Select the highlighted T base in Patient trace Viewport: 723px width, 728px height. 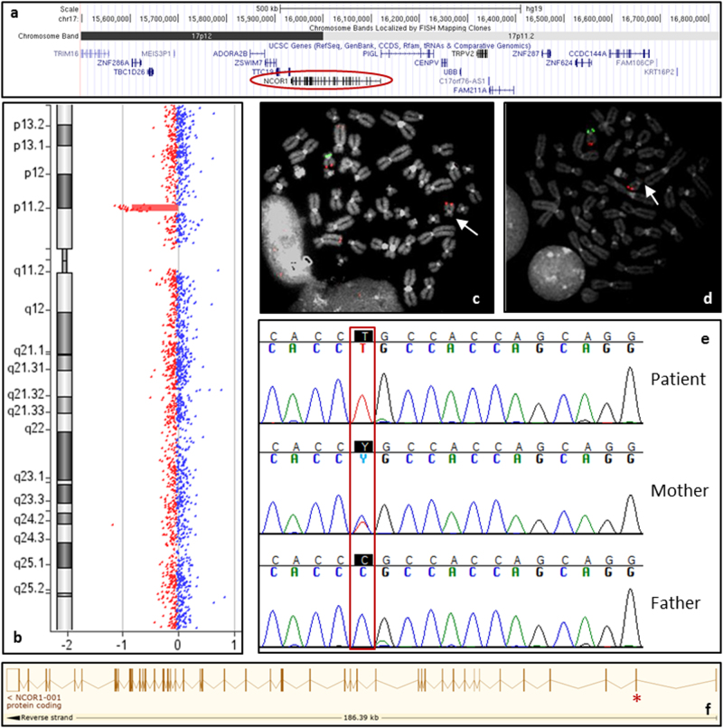pyautogui.click(x=361, y=335)
